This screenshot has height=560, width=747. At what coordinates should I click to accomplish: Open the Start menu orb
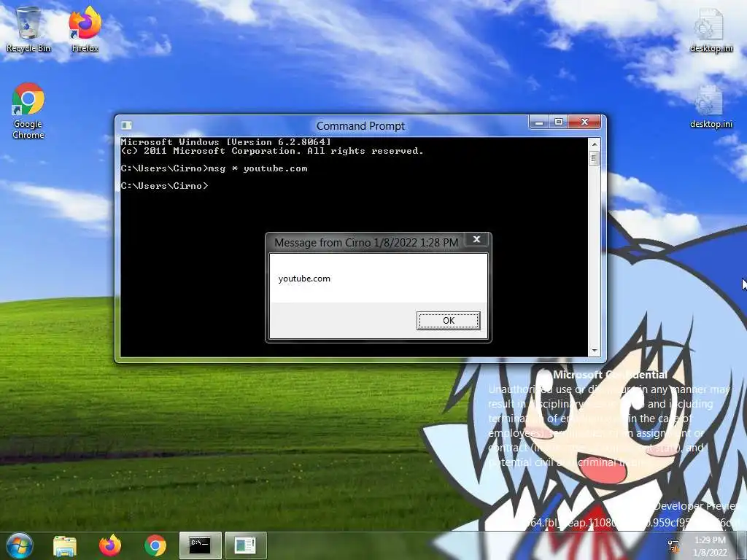[20, 545]
